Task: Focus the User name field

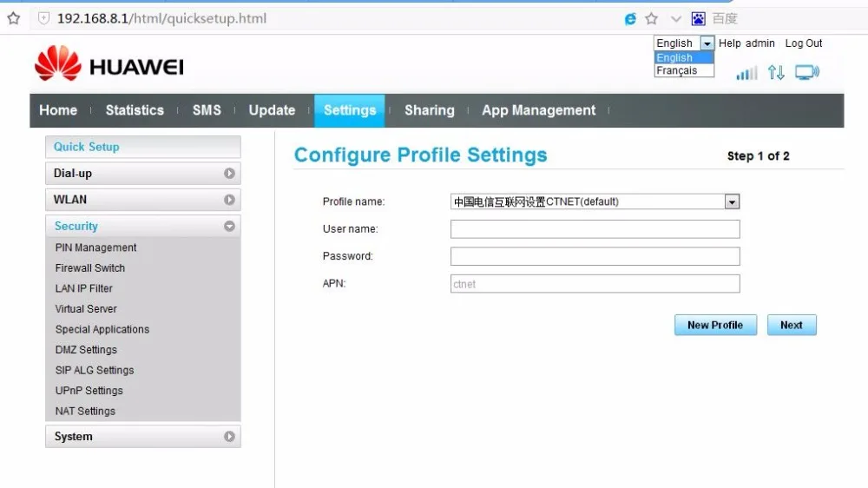Action: [x=595, y=229]
